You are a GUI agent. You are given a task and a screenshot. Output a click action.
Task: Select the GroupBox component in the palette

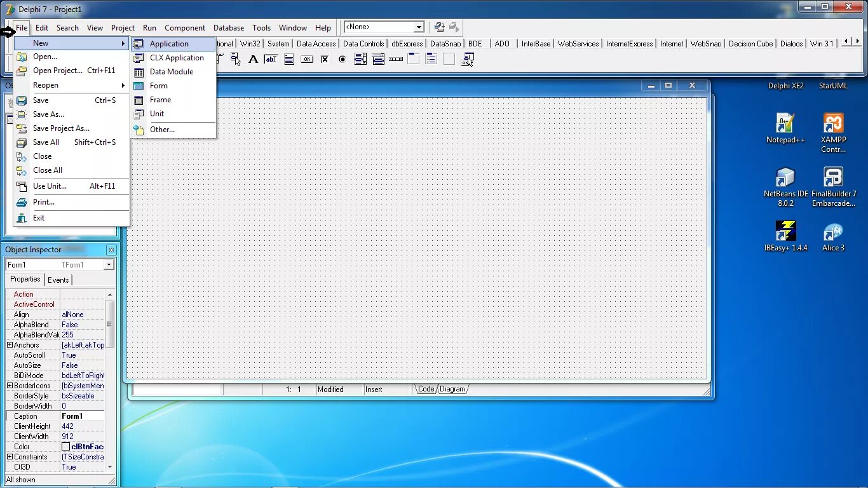tap(414, 59)
